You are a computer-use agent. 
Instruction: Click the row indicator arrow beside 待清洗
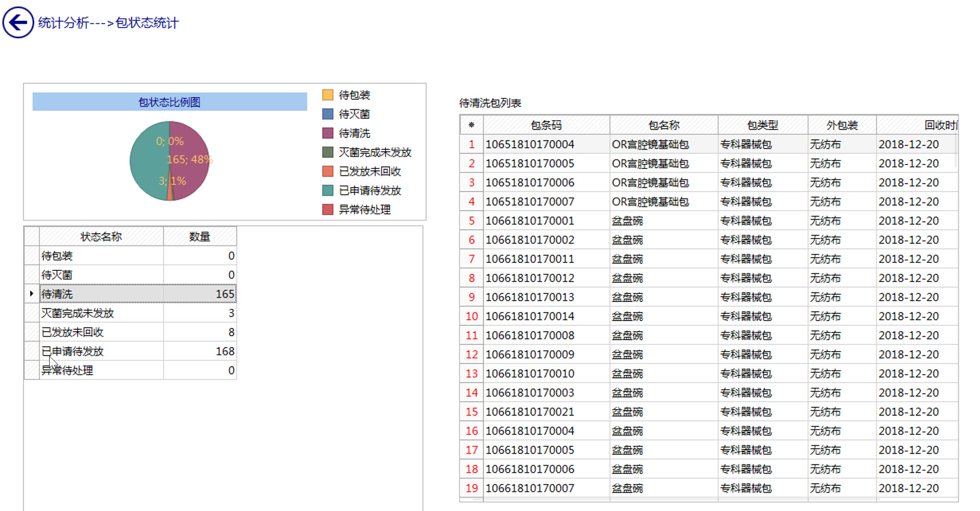tap(31, 294)
